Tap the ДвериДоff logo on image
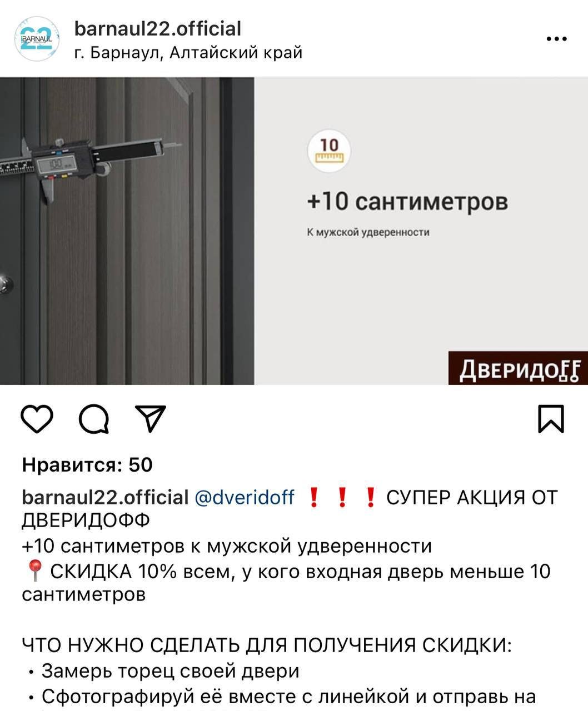 coord(518,368)
